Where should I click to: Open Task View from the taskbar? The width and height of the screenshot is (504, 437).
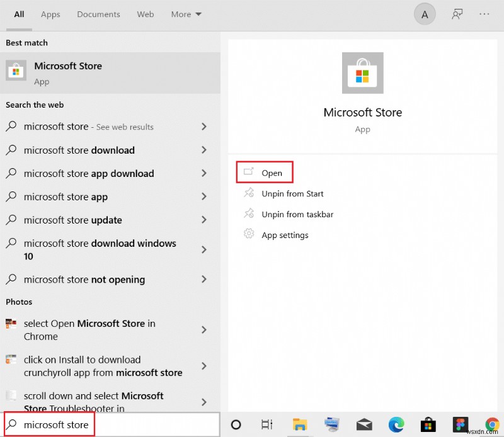(x=267, y=425)
